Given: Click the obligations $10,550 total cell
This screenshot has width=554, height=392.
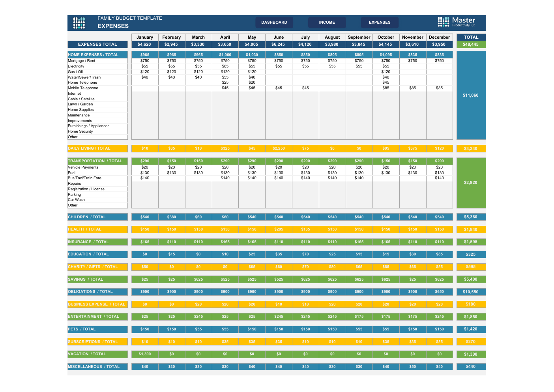Looking at the screenshot, I should point(471,292).
